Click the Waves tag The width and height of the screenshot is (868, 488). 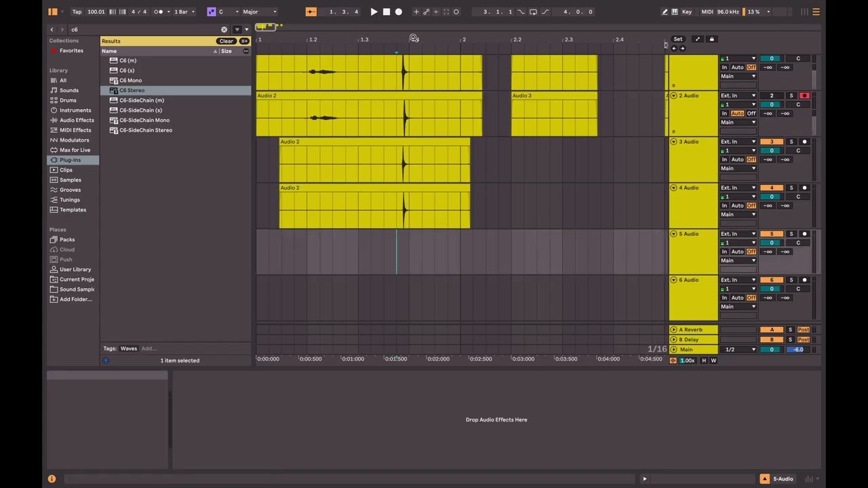(129, 348)
